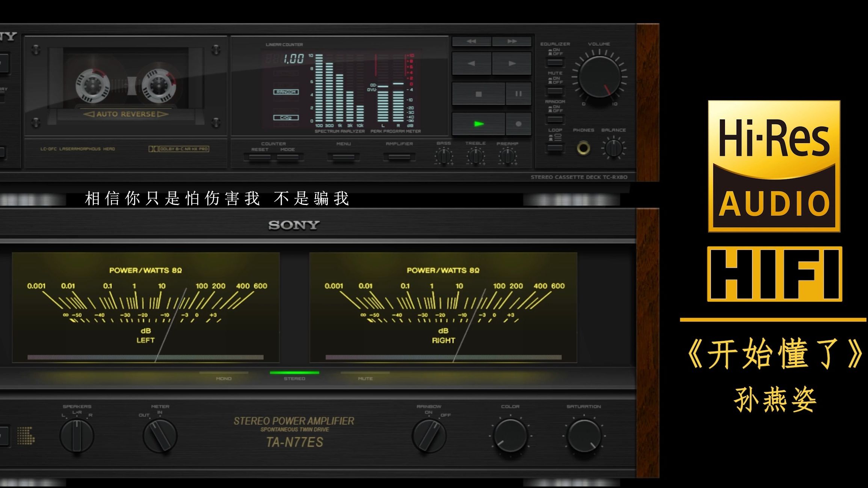This screenshot has height=488, width=868.
Task: Pause the tape with the pause button
Action: 519,94
